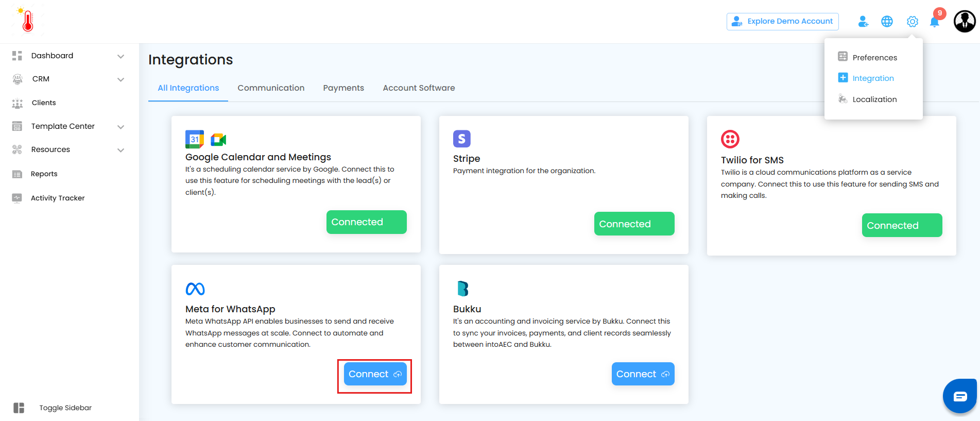Open the chat support widget
The width and height of the screenshot is (980, 421).
[x=960, y=396]
